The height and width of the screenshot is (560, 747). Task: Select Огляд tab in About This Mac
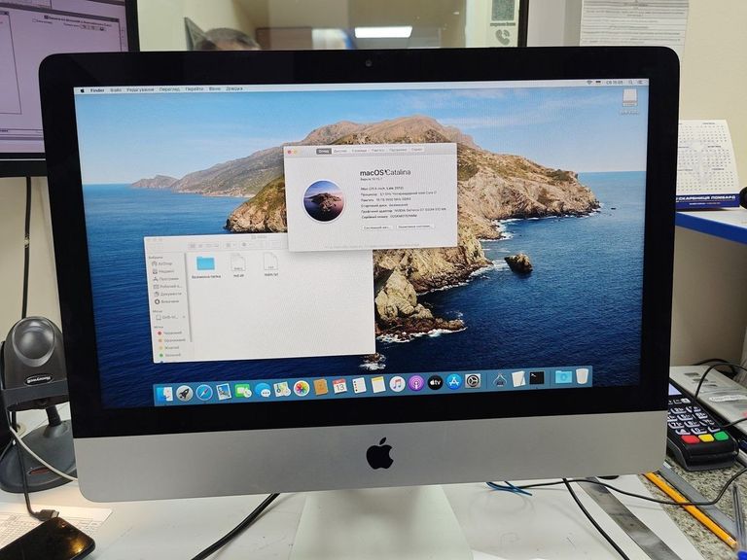point(324,151)
